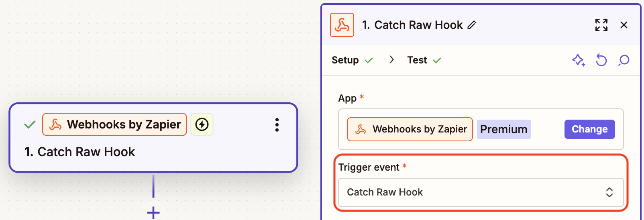
Task: Open the AI sparkle assistant icon
Action: pos(579,60)
